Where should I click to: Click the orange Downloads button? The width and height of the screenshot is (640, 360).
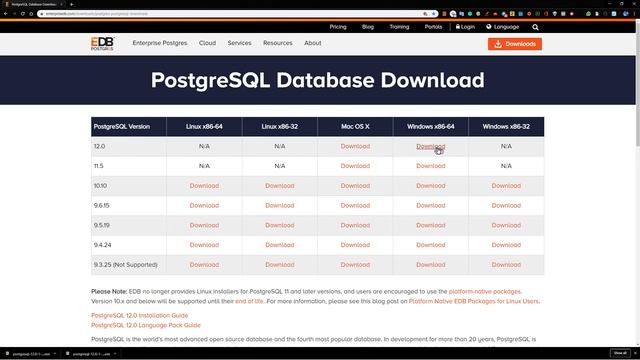coord(515,44)
